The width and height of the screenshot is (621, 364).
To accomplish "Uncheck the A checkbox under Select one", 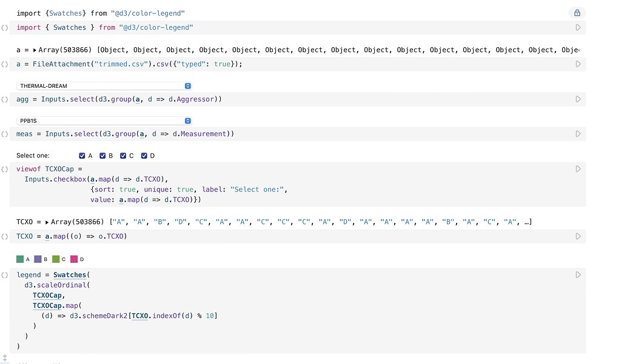I will coord(82,156).
